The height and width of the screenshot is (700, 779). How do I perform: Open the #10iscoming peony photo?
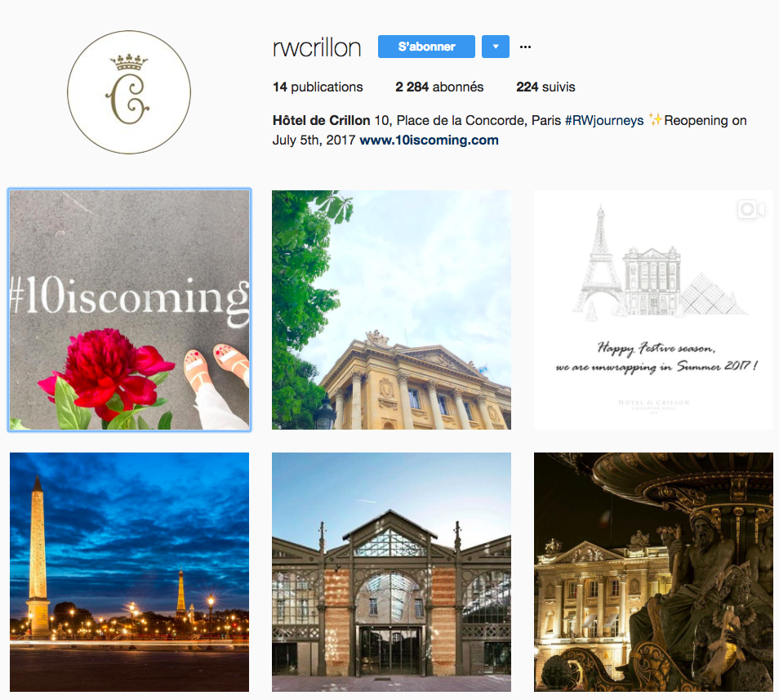129,310
